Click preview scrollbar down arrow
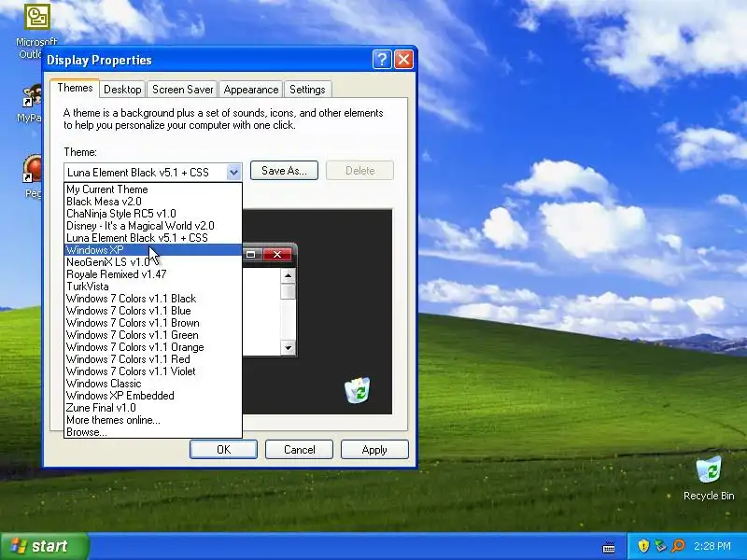Screen dimensions: 747x560 point(288,347)
